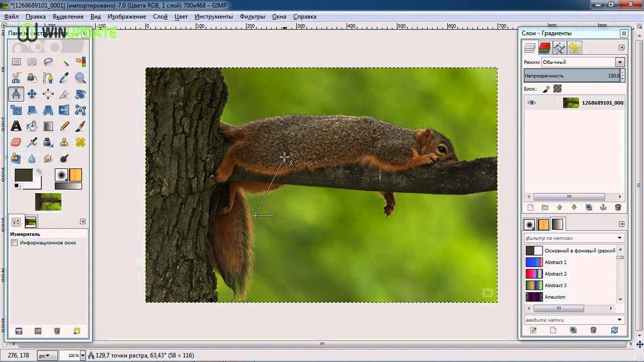Open the 'Инструменты' menu
The width and height of the screenshot is (644, 362).
(x=214, y=17)
